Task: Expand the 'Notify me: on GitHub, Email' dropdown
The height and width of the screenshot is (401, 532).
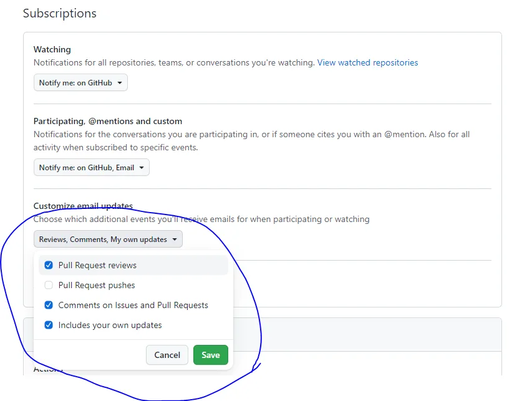Action: 91,168
